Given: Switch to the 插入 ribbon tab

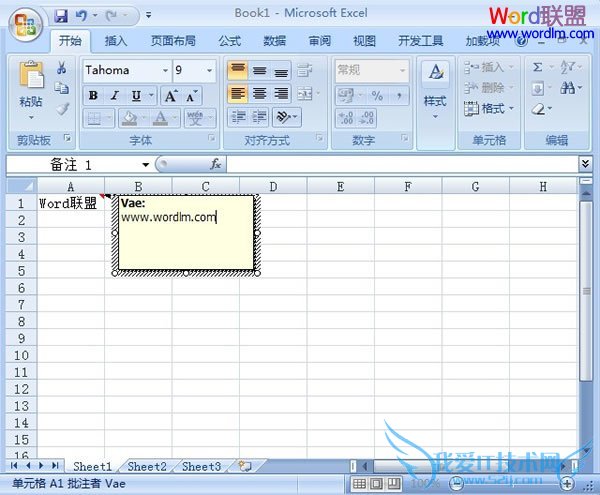Looking at the screenshot, I should point(116,41).
